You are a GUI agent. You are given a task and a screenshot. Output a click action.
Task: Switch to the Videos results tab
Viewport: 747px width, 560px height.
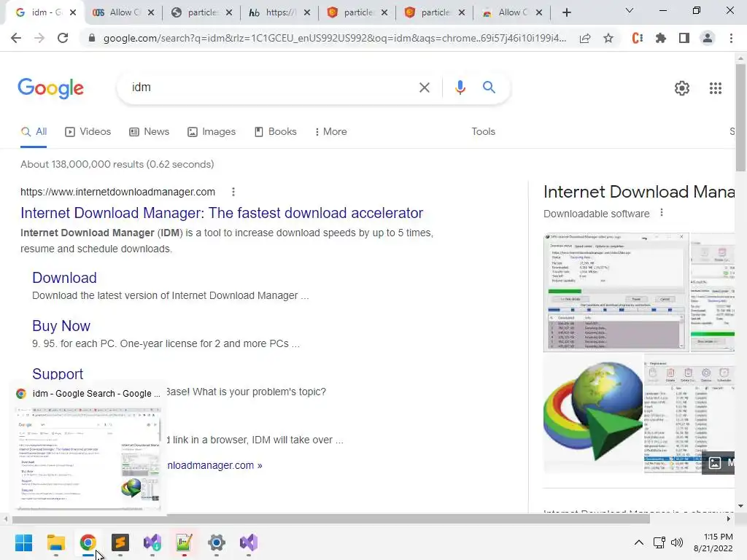point(88,132)
